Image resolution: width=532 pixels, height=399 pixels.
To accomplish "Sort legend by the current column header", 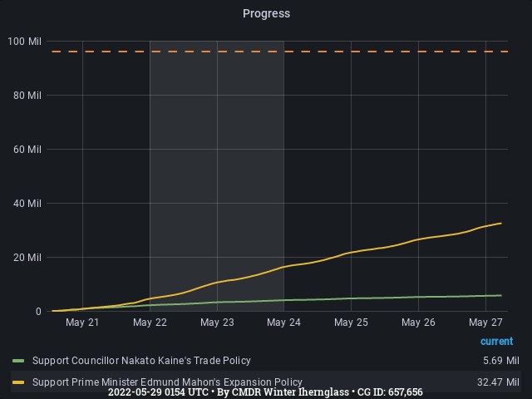I will pyautogui.click(x=497, y=341).
